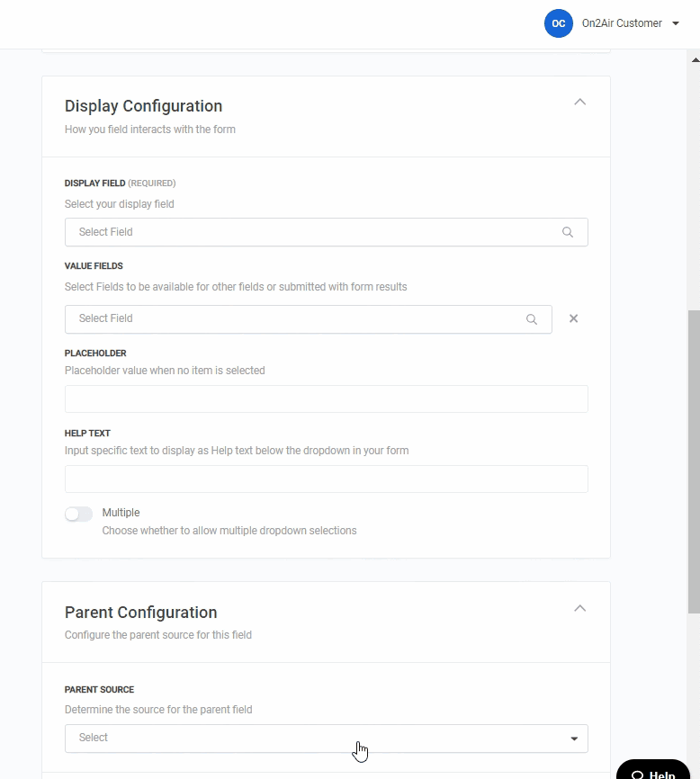Enable the Multiple selections toggle
Screen dimensions: 700x779
click(x=78, y=514)
